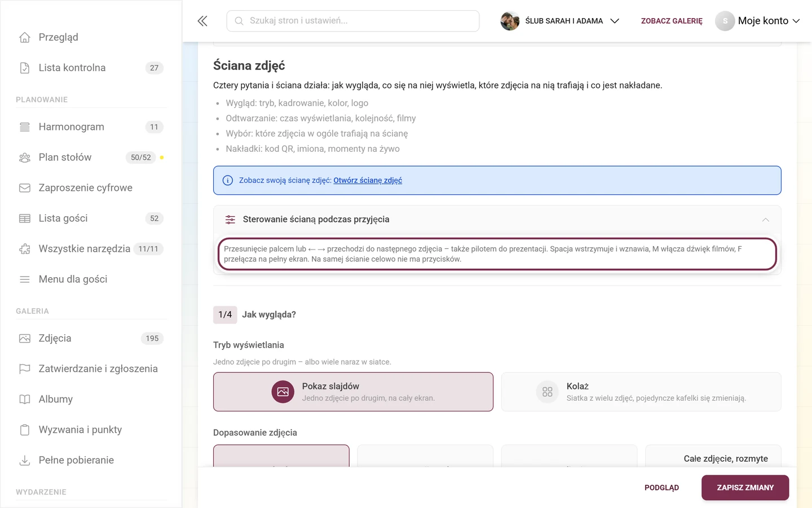Expand the Moje konto menu
Image resolution: width=812 pixels, height=508 pixels.
pos(758,21)
